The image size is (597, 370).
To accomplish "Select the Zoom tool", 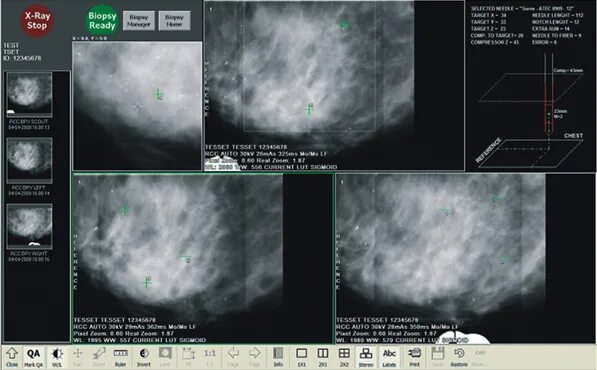I will pos(99,357).
